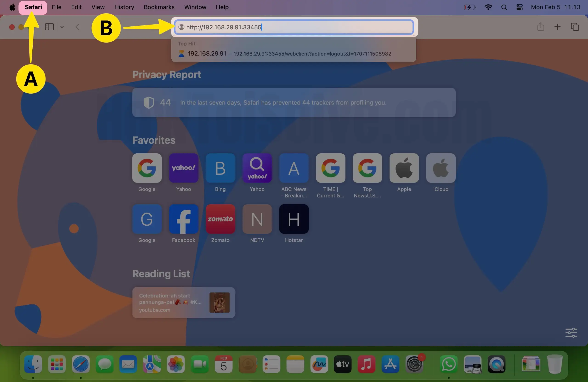This screenshot has width=588, height=382.
Task: Open Reading List YouTube item thumbnail
Action: pos(219,302)
